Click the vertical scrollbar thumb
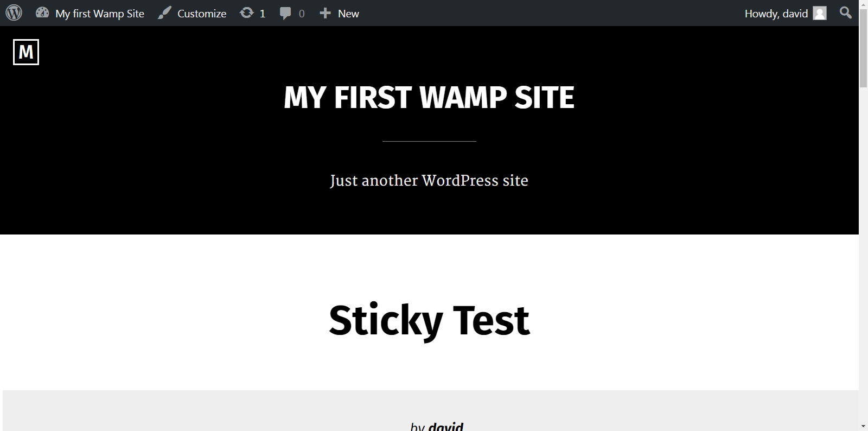 pos(863,48)
